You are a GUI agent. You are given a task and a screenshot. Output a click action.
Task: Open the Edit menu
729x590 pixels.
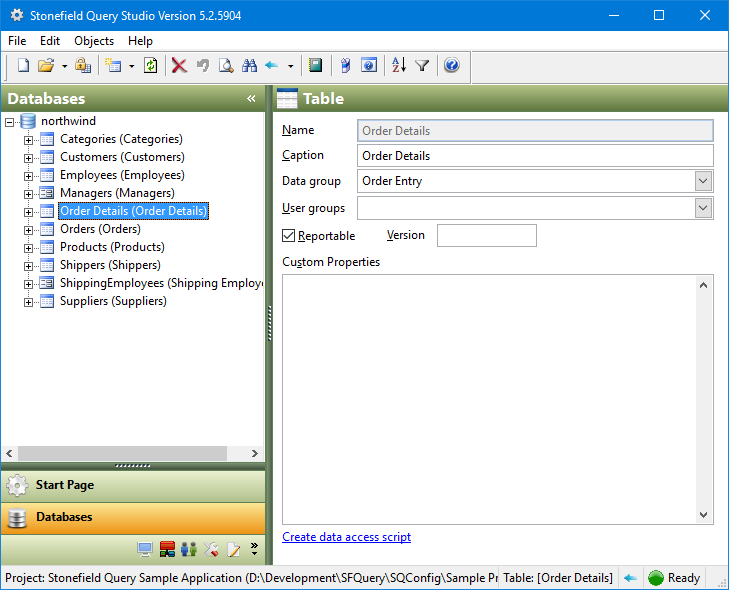coord(50,41)
